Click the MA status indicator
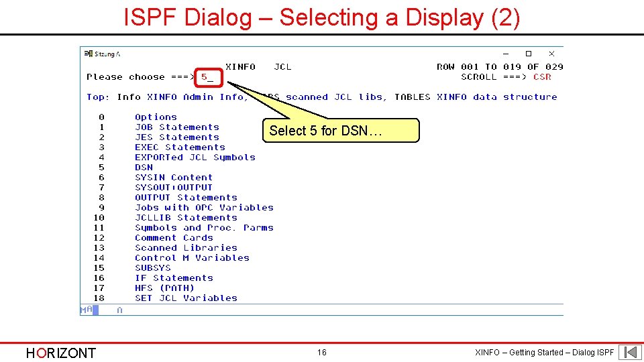644x362 pixels. (x=87, y=310)
